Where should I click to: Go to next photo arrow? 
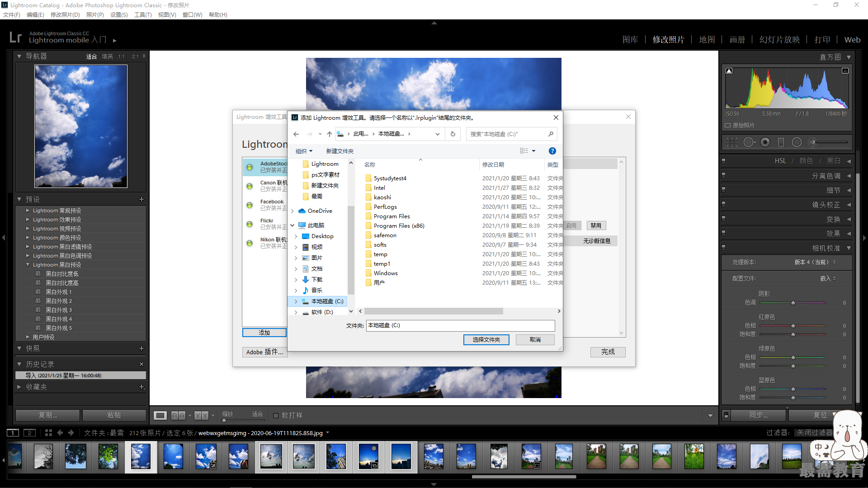tap(71, 433)
